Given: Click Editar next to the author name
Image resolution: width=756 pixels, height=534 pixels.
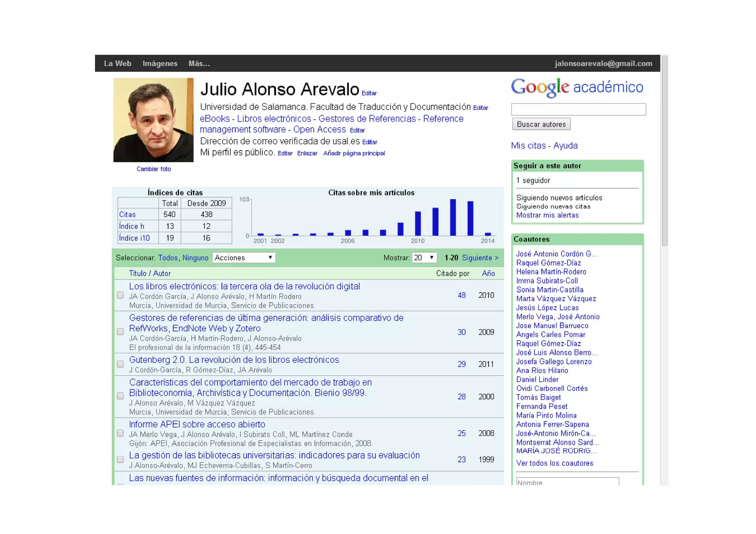Looking at the screenshot, I should [x=369, y=93].
